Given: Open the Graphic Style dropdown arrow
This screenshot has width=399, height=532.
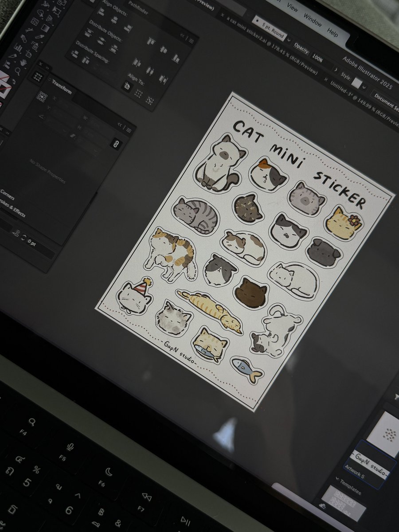Looking at the screenshot, I should point(364,87).
